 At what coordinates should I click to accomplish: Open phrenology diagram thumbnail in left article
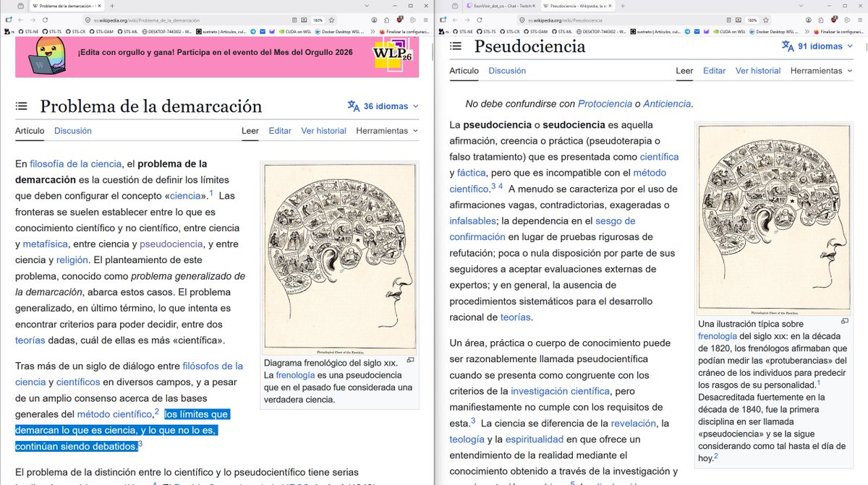[x=339, y=257]
